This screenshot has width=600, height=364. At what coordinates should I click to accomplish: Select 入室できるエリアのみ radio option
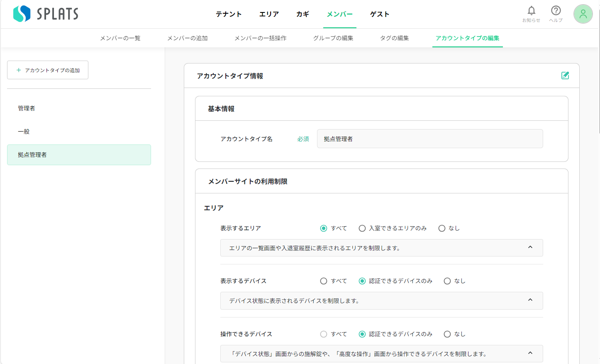pos(362,228)
